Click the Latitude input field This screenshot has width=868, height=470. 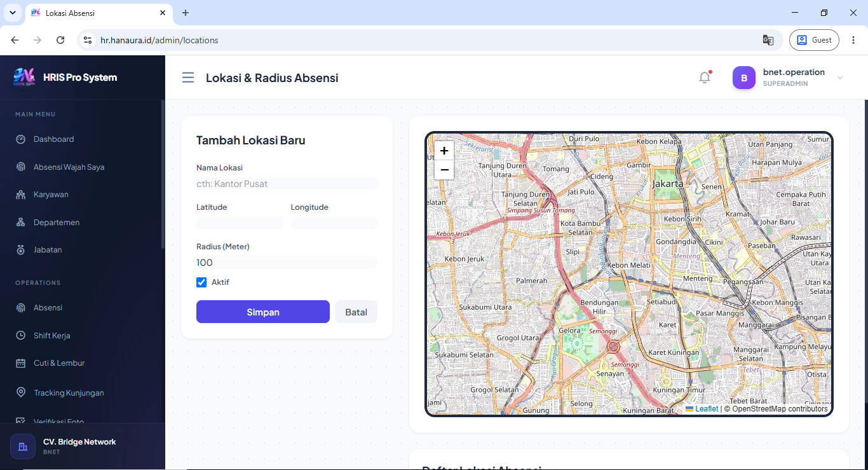[240, 223]
